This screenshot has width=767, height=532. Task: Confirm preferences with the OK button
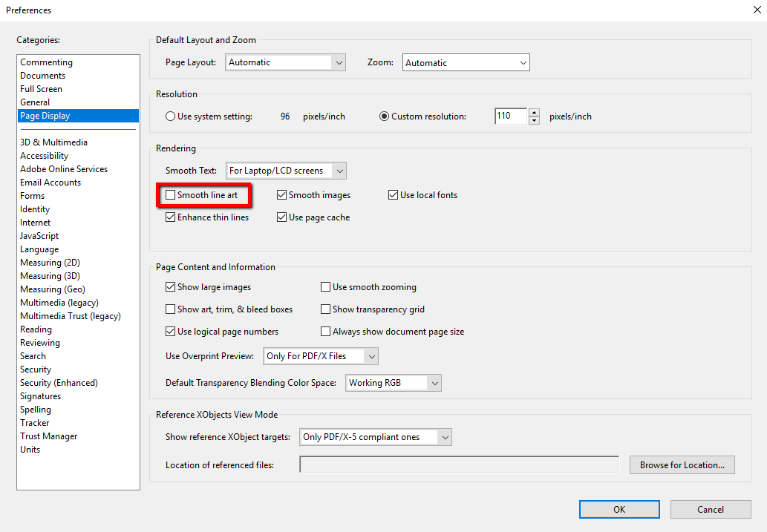pyautogui.click(x=619, y=509)
